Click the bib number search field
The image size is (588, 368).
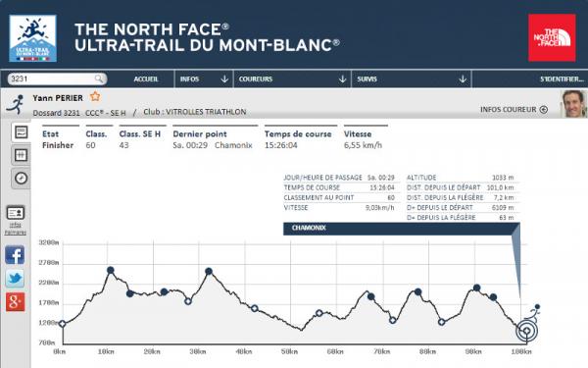pos(57,79)
